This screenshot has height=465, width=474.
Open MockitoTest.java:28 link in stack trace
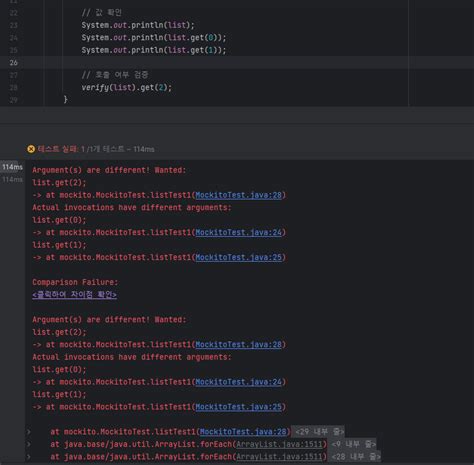243,432
